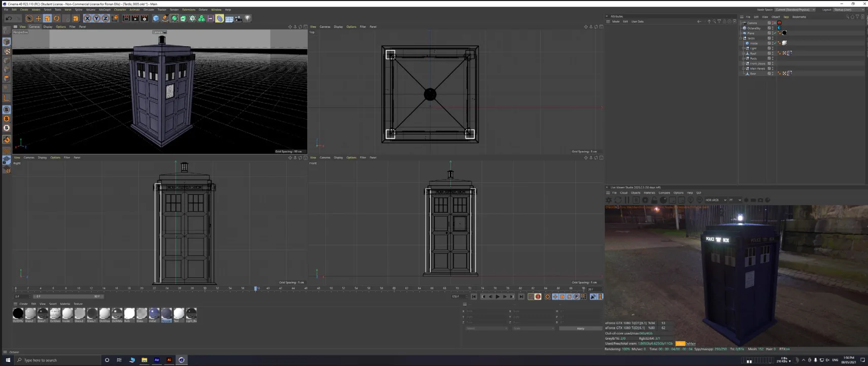The width and height of the screenshot is (868, 366).
Task: Expand the Front_Doors group
Action: click(743, 63)
